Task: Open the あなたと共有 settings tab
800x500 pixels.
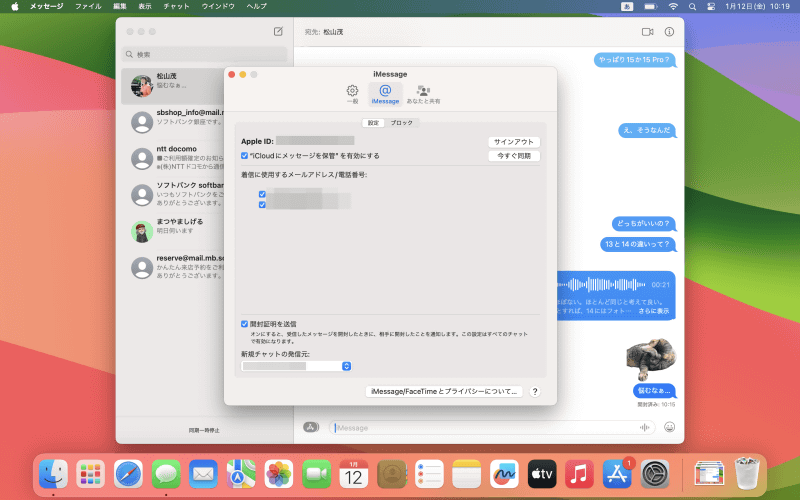Action: [x=423, y=94]
